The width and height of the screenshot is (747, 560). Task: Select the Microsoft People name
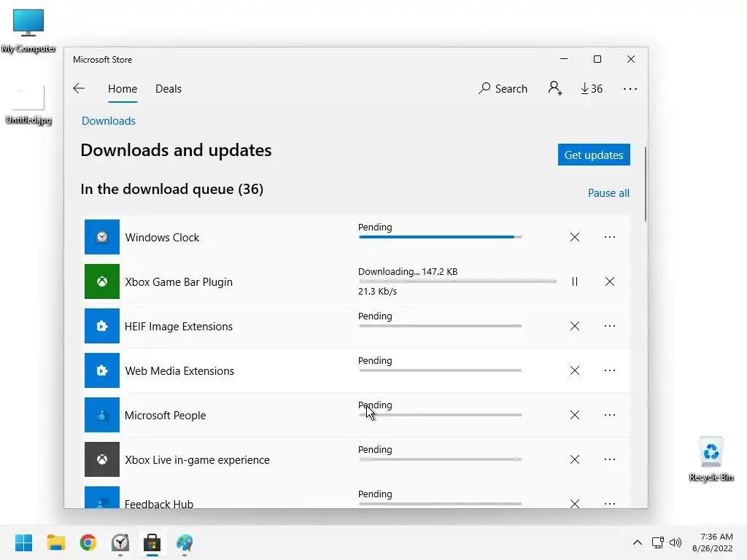pos(166,415)
